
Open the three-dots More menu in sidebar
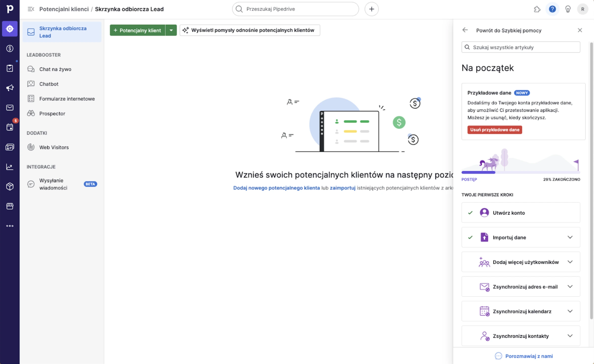tap(10, 226)
